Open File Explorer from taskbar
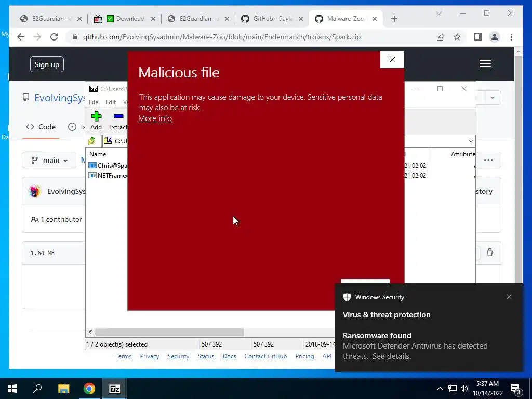The height and width of the screenshot is (399, 532). point(63,389)
